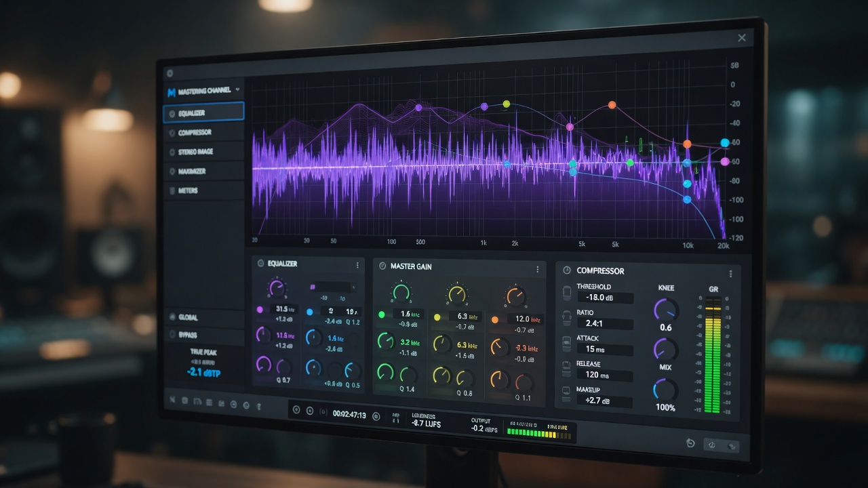Click the icon beside Release
The image size is (868, 488).
pyautogui.click(x=568, y=368)
